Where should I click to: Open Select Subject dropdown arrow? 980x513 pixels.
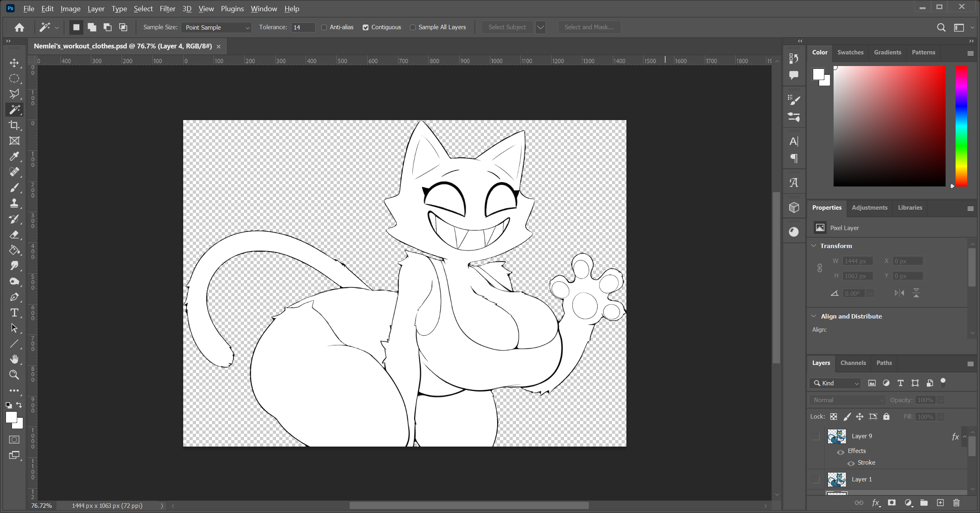click(x=540, y=27)
